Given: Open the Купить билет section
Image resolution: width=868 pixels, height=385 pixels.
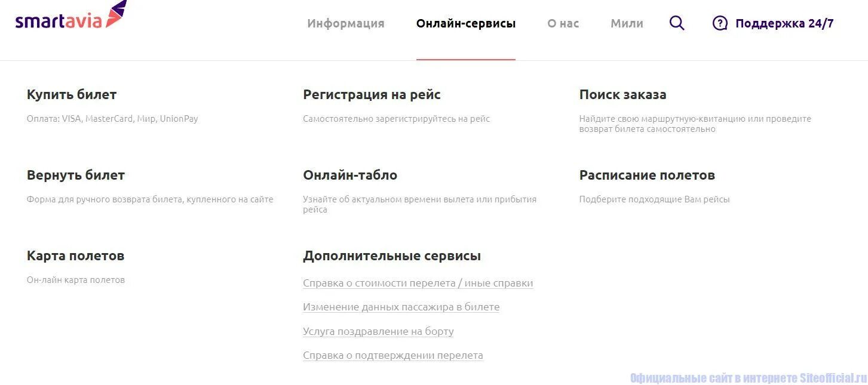Looking at the screenshot, I should click(72, 94).
